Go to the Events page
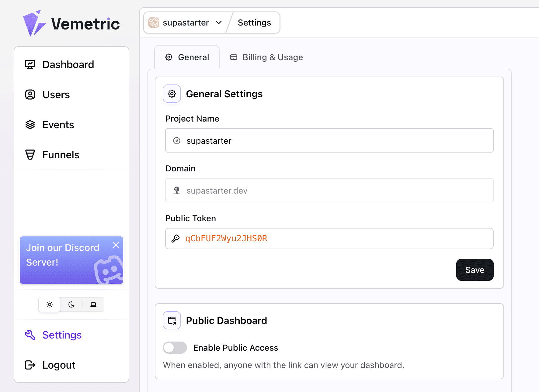 tap(71, 125)
